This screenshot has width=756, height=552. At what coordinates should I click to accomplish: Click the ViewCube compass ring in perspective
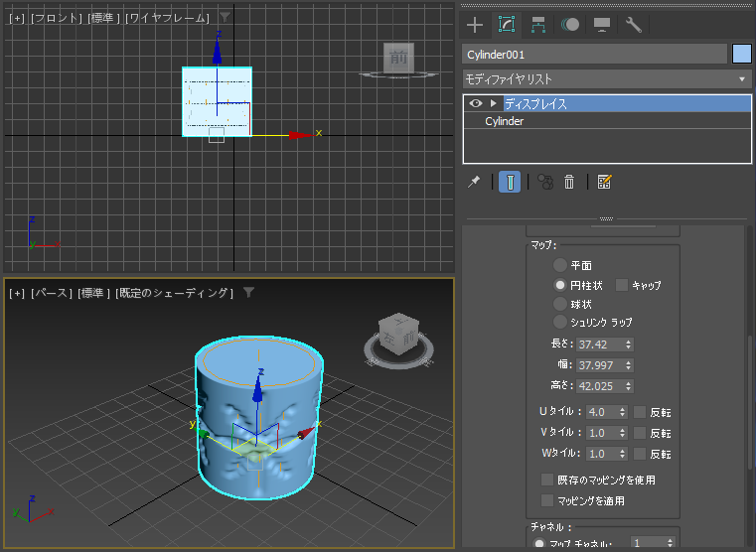(x=398, y=362)
